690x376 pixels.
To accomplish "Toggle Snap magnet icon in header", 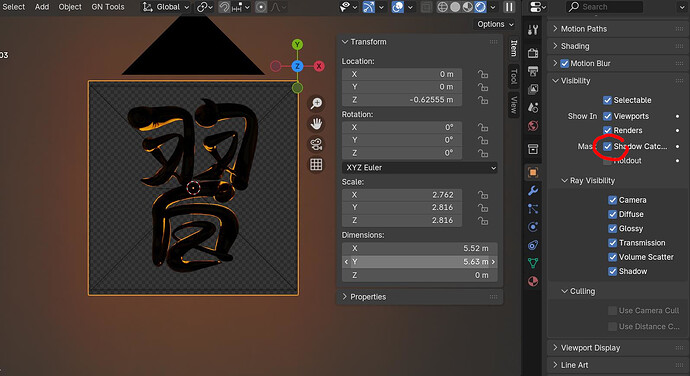I will [224, 7].
